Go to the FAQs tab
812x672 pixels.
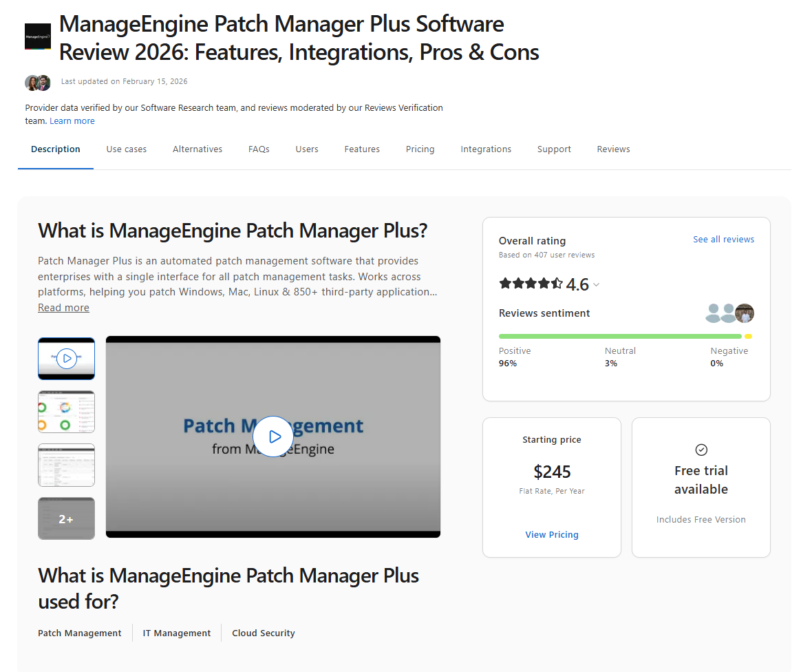click(x=259, y=149)
